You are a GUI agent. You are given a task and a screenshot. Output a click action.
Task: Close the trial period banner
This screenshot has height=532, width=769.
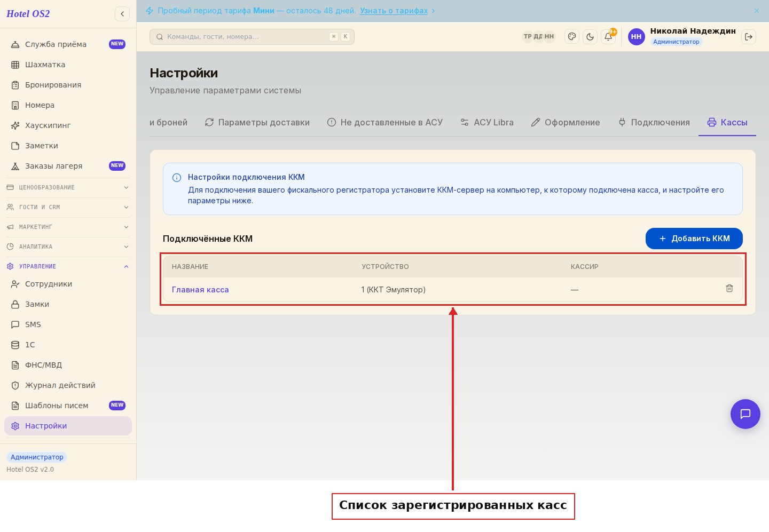tap(757, 11)
